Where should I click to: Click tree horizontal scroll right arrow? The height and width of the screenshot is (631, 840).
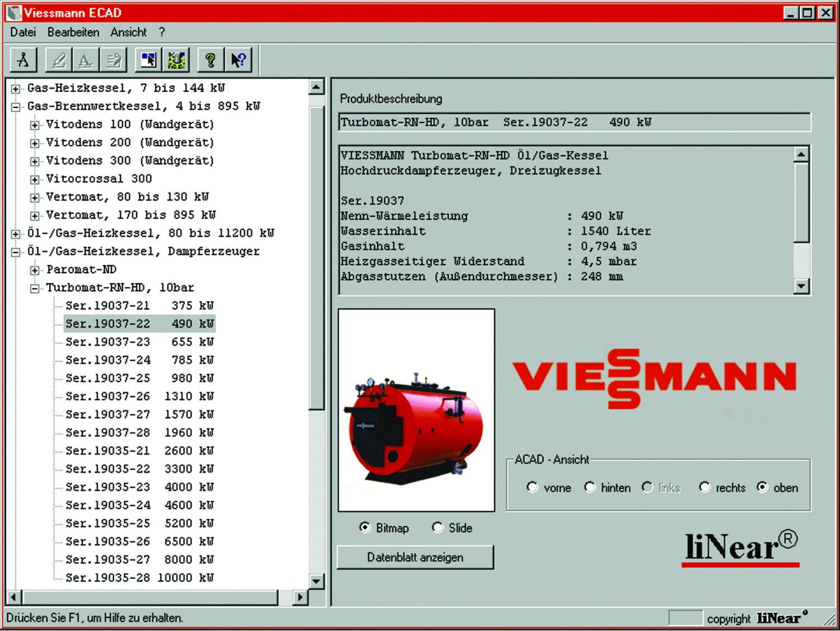pyautogui.click(x=300, y=597)
